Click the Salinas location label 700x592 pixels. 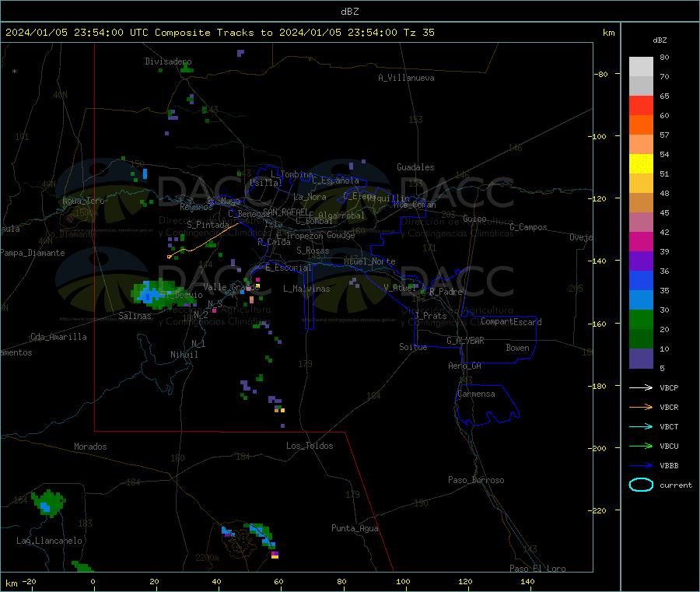coord(135,316)
